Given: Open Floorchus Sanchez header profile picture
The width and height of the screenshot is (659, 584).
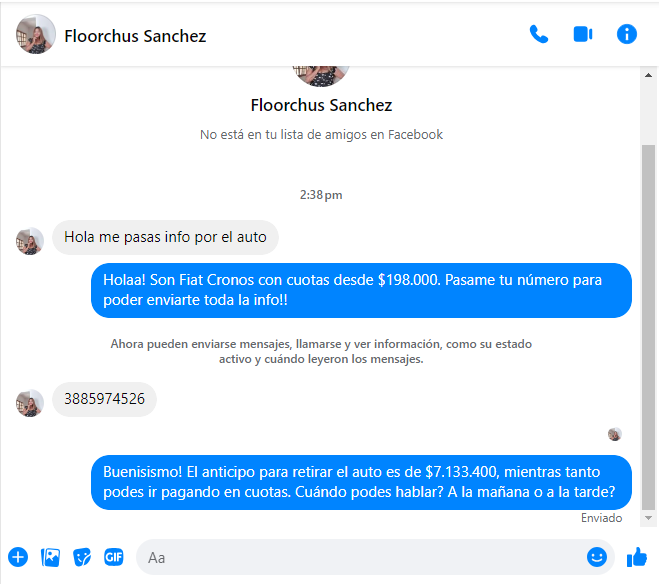Looking at the screenshot, I should pos(36,34).
